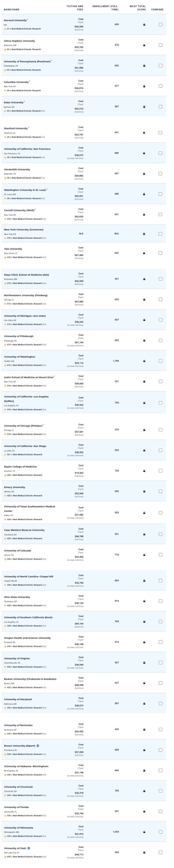The width and height of the screenshot is (174, 868).
Task: Enable compare checkbox for University of Florida
Action: 160,811
